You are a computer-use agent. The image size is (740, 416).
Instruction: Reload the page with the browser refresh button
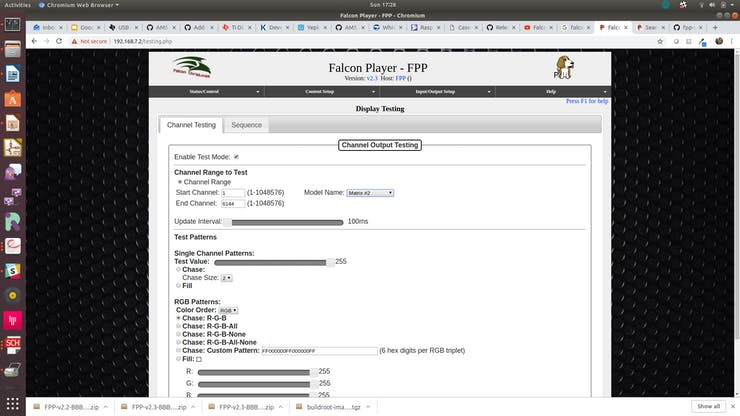tap(62, 41)
